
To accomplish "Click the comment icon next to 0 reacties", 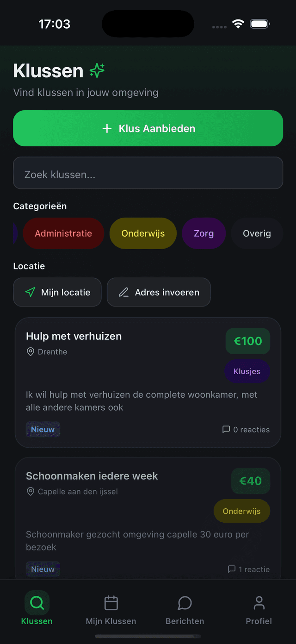I will click(x=226, y=429).
